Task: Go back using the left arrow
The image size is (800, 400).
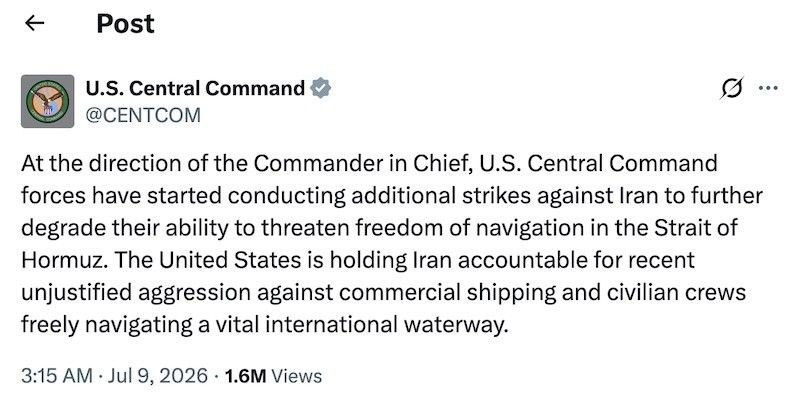Action: coord(34,23)
